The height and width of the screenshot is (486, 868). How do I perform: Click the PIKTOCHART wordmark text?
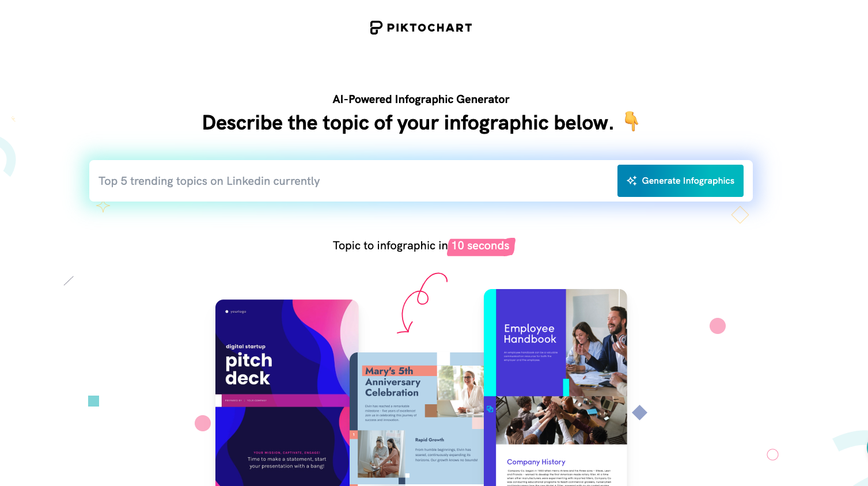coord(430,28)
